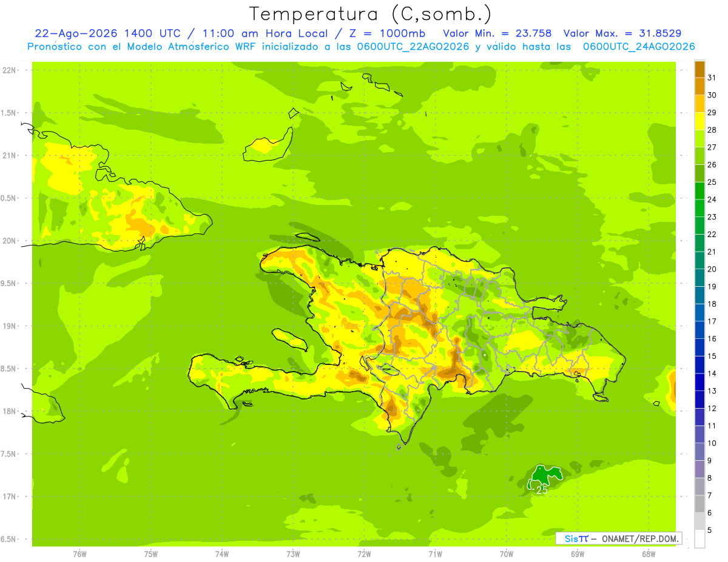Click the valid-until time '0600UTC_24AGO2026'
This screenshot has width=728, height=562.
(x=639, y=47)
